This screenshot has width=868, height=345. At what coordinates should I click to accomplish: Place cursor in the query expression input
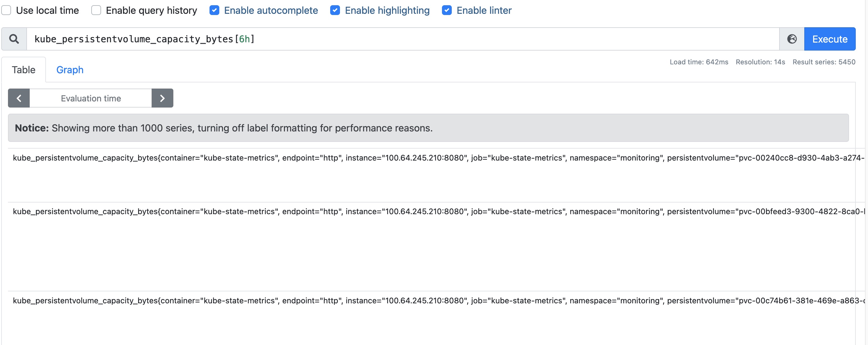[404, 38]
